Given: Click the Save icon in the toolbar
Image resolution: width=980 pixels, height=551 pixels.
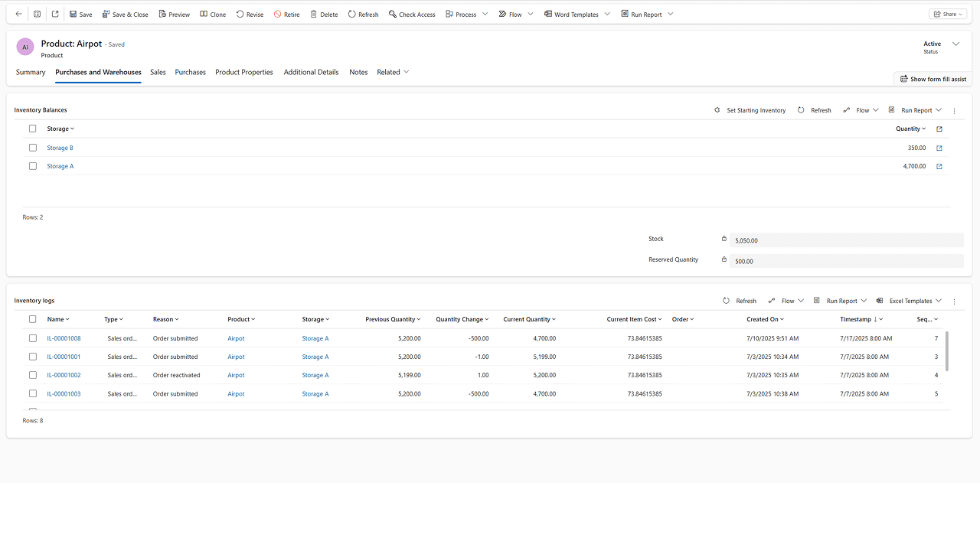Looking at the screenshot, I should [x=80, y=13].
